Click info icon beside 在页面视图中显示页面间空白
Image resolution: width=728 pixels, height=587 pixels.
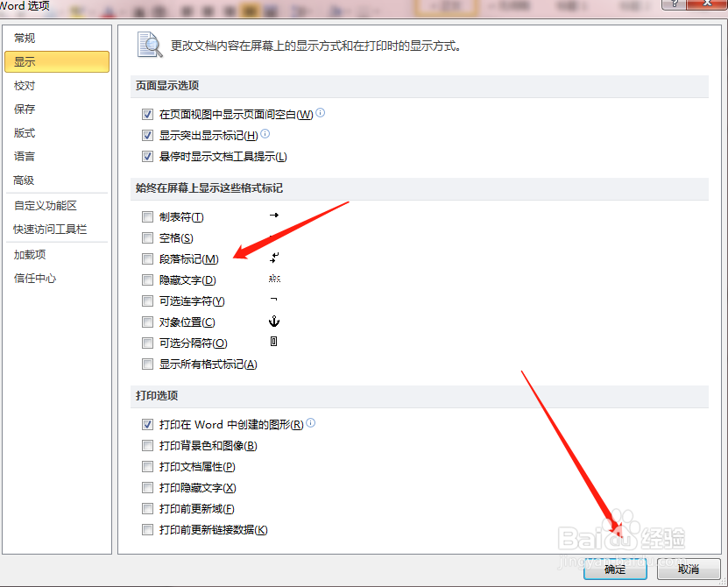click(321, 113)
